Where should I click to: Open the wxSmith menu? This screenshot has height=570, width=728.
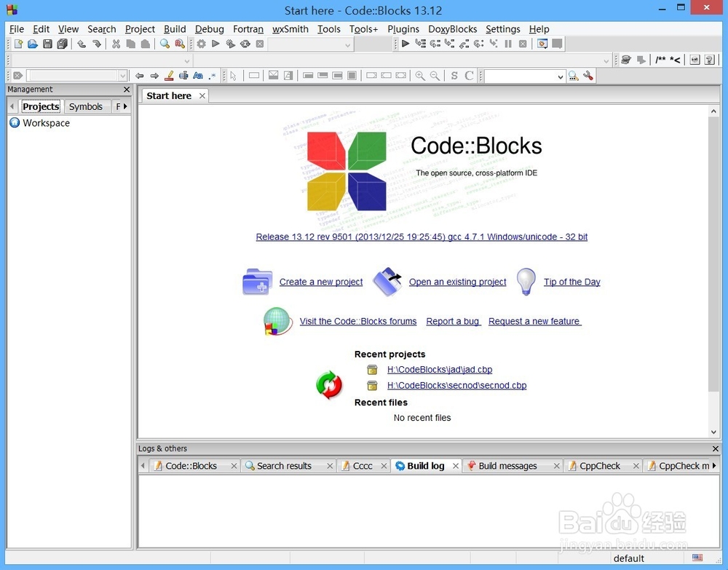(x=290, y=29)
